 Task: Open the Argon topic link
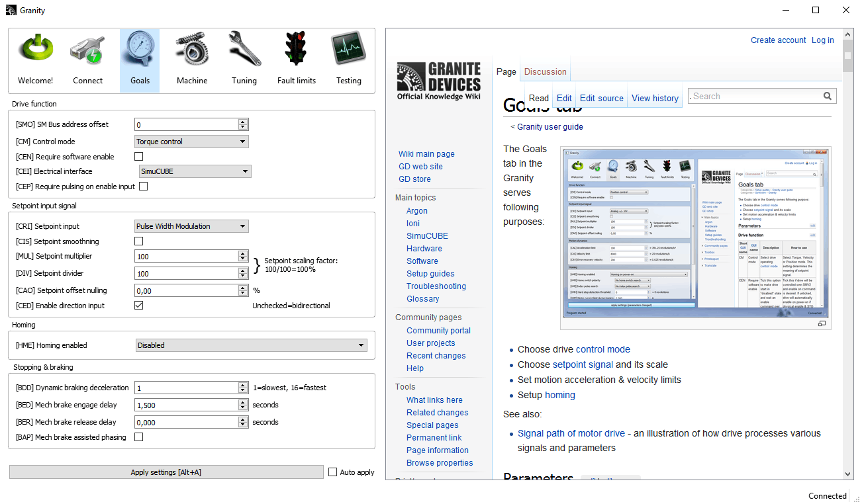point(417,211)
